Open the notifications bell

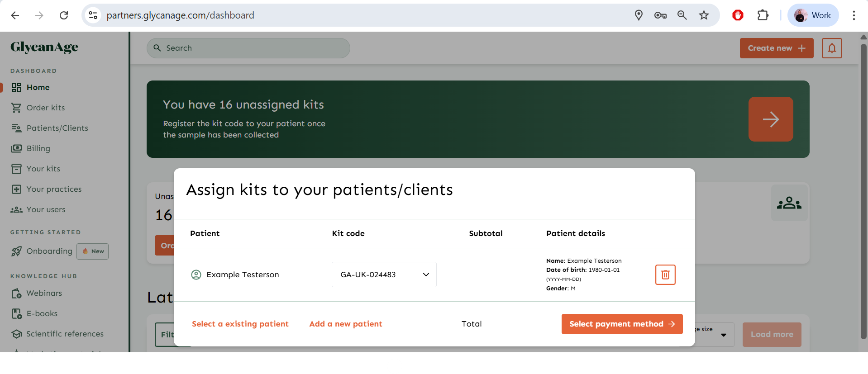832,48
